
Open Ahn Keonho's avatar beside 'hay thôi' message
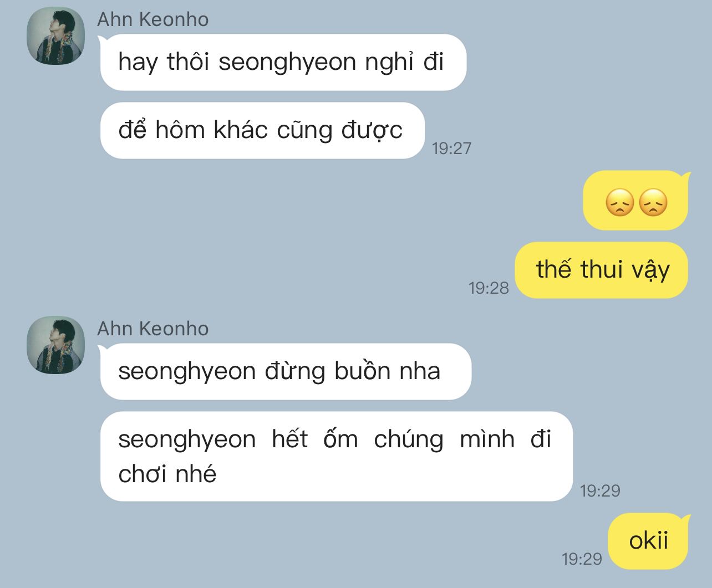56,36
